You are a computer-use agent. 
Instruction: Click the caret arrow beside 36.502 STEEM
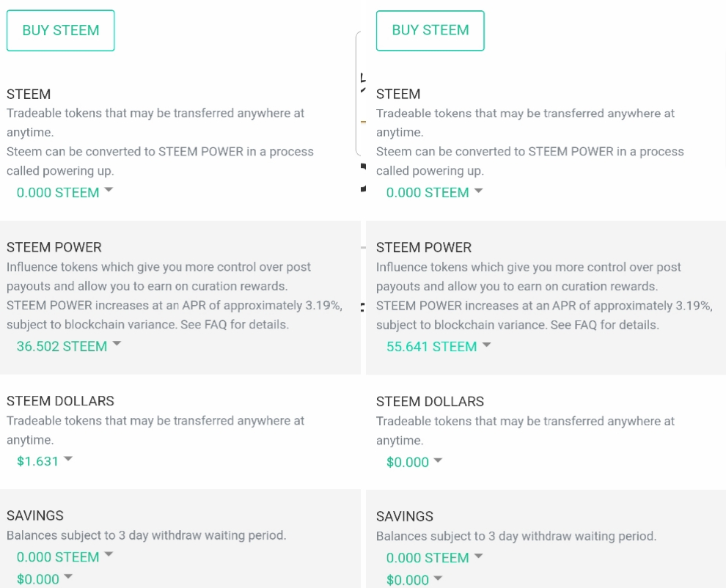click(117, 343)
